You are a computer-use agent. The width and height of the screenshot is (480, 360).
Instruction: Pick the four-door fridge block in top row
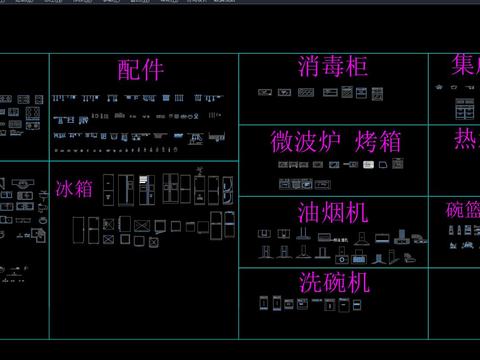click(x=170, y=188)
